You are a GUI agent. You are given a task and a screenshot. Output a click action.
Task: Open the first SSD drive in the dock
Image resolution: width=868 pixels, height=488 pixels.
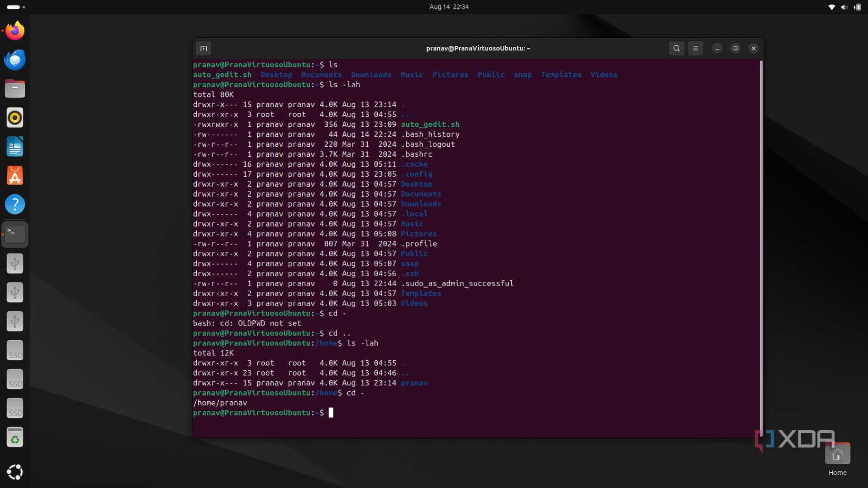click(x=14, y=350)
